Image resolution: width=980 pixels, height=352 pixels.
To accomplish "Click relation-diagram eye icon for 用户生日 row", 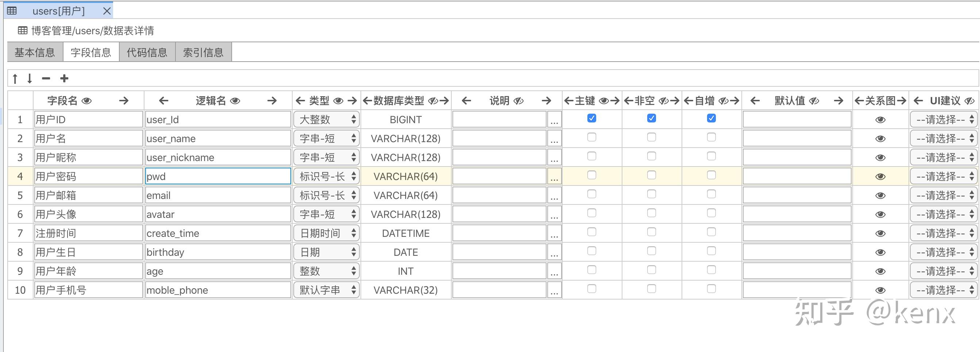I will pos(880,253).
